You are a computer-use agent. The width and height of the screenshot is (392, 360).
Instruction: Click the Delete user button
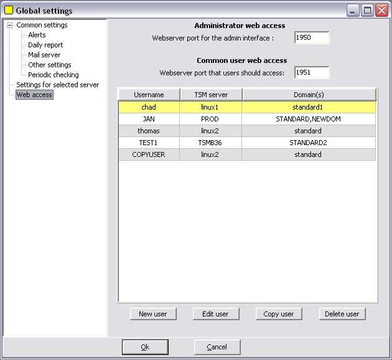click(x=342, y=314)
